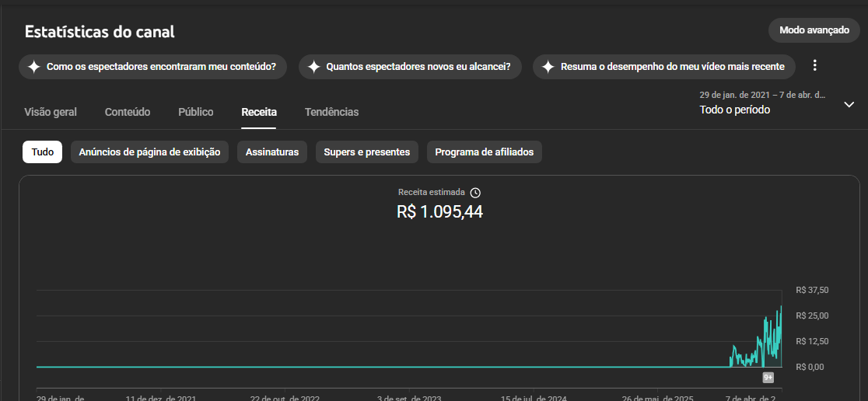Open the Conteúdo tab
Viewport: 868px width, 401px height.
click(x=128, y=112)
